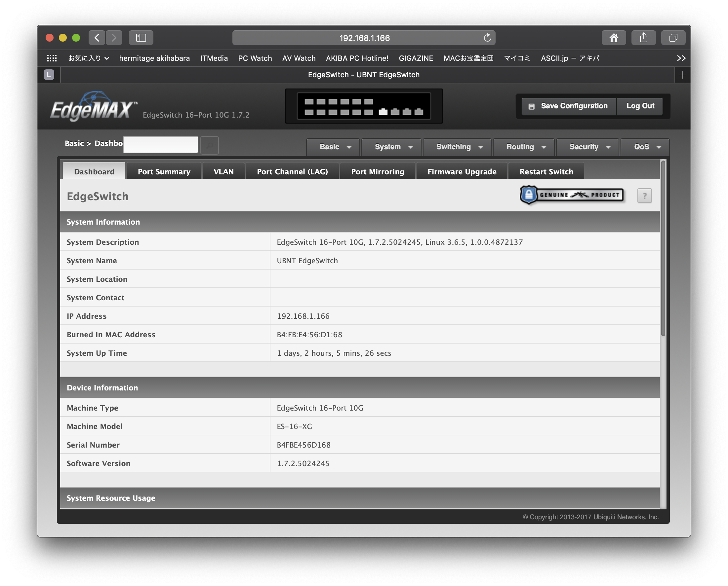
Task: Click the EdgeSwitch - UBNT EdgeSwitch tab title
Action: click(363, 75)
